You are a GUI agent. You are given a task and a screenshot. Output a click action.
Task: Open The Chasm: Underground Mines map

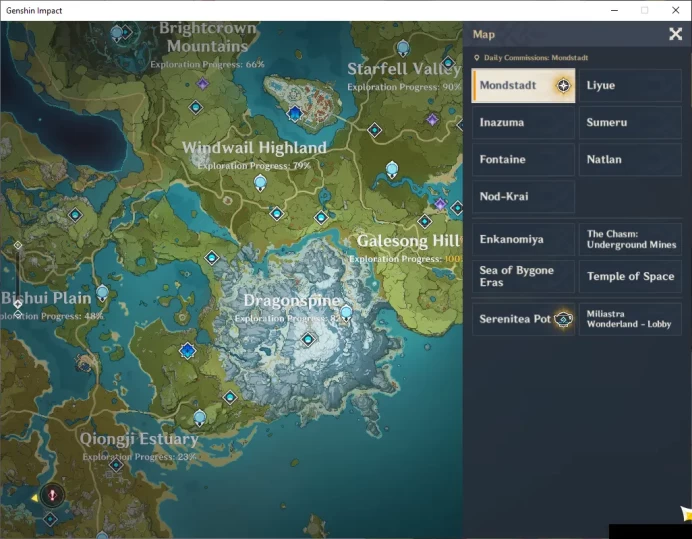point(630,239)
